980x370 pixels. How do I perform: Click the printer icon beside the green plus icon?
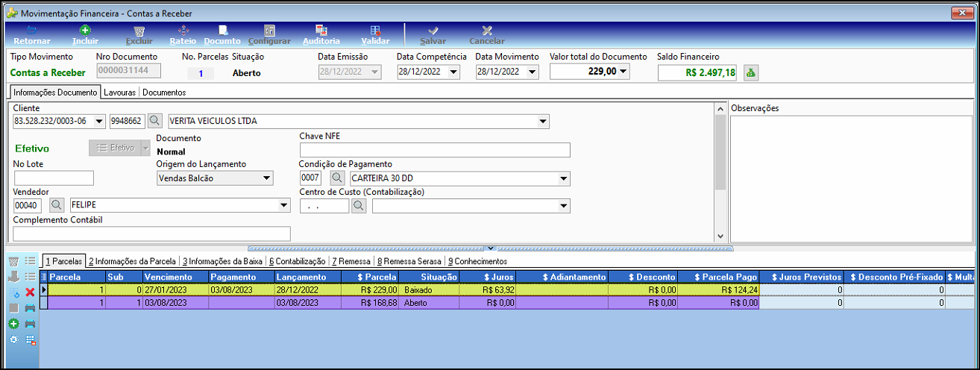pyautogui.click(x=30, y=324)
